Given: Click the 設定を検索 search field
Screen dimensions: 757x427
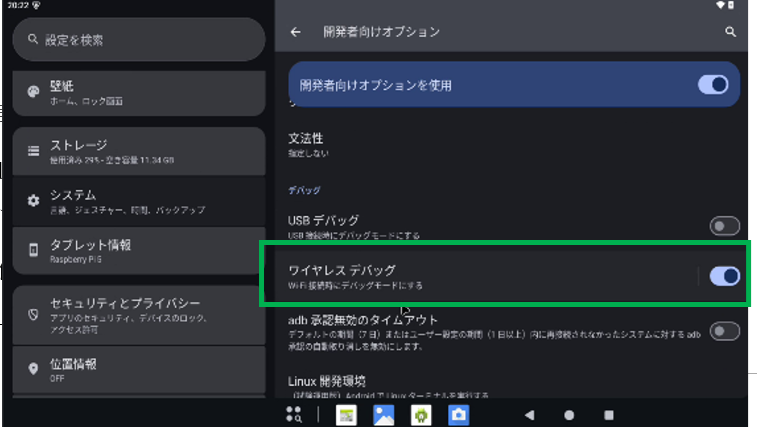Looking at the screenshot, I should [x=138, y=40].
